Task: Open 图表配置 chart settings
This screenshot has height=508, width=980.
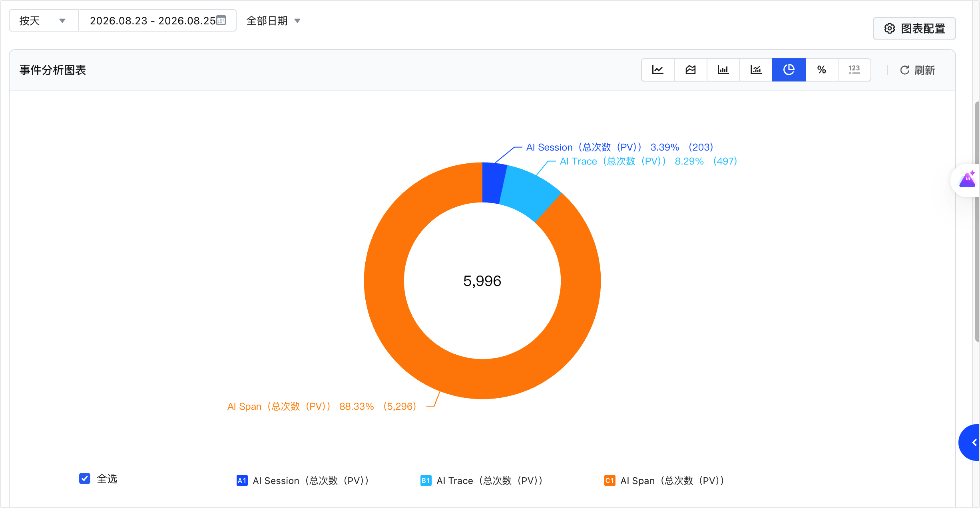Action: (x=914, y=28)
